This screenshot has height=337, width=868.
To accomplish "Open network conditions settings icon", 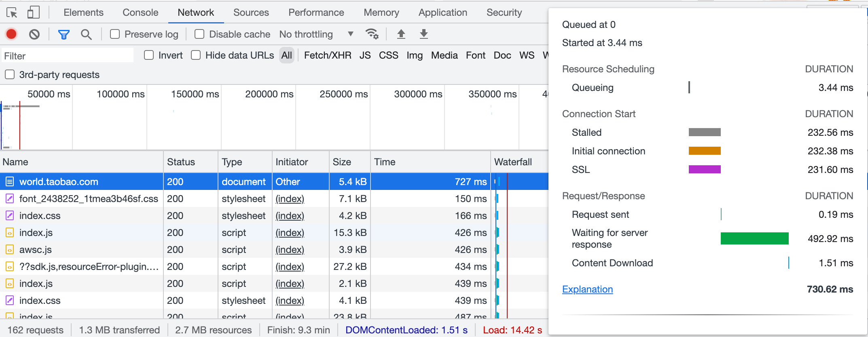I will [372, 34].
